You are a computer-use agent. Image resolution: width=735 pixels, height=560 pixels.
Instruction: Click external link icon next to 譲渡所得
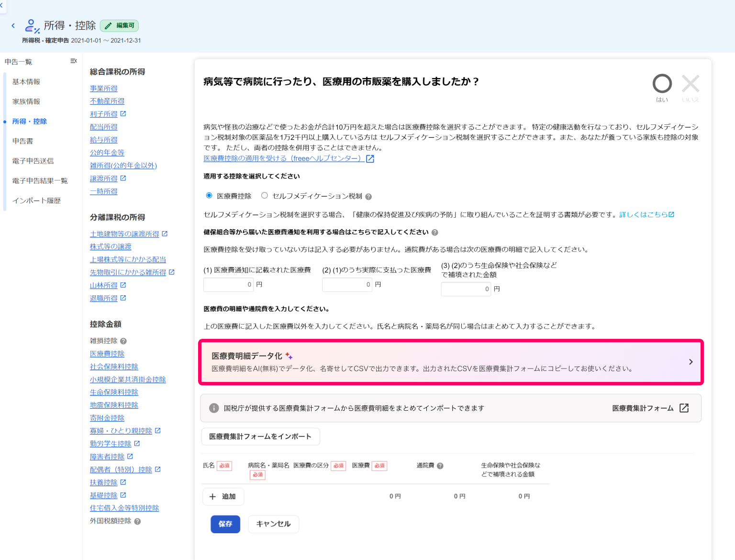123,179
